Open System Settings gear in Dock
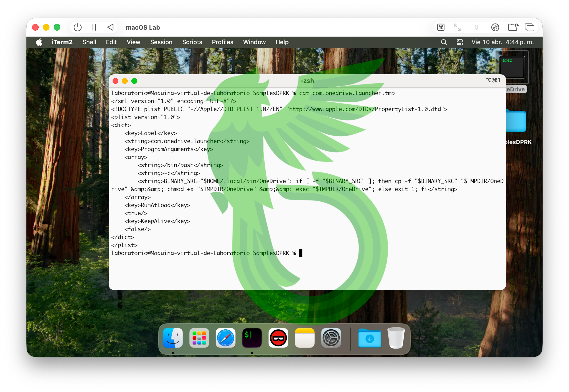569x392 pixels. (x=331, y=338)
